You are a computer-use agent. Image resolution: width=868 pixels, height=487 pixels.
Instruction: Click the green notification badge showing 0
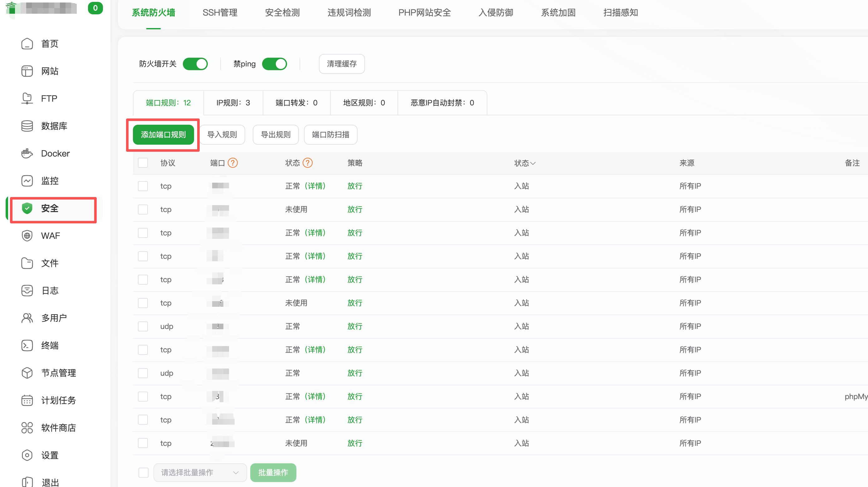(95, 8)
